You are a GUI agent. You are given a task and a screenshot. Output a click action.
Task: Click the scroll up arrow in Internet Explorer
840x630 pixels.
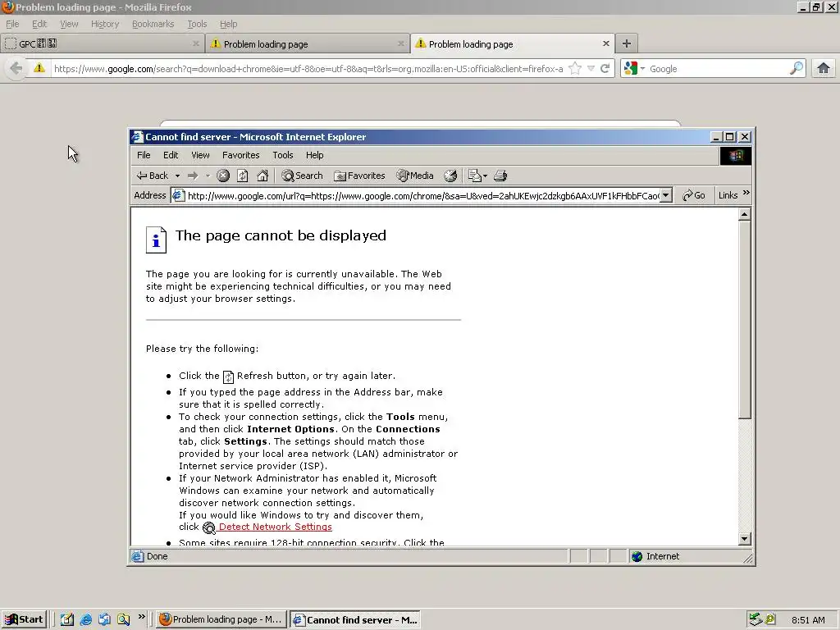[744, 215]
